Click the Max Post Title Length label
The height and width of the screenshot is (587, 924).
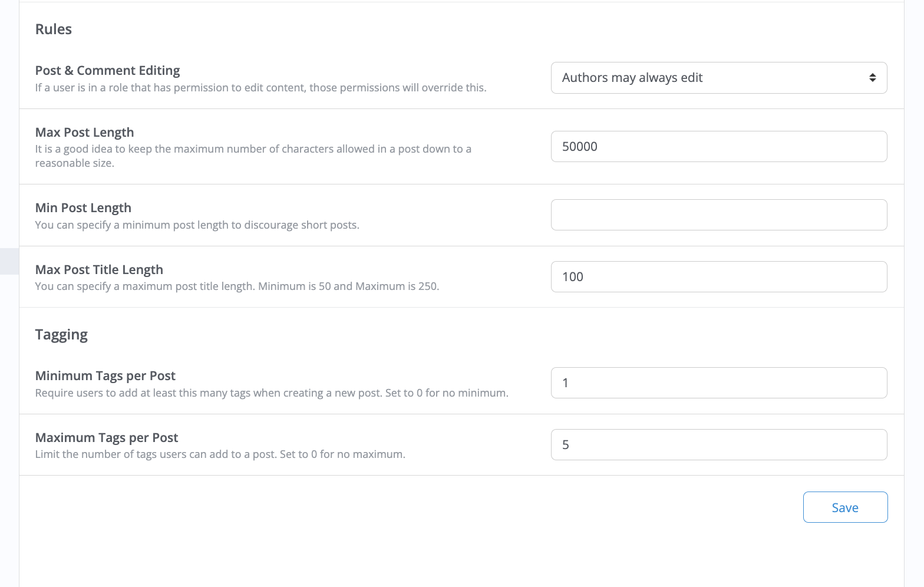99,270
